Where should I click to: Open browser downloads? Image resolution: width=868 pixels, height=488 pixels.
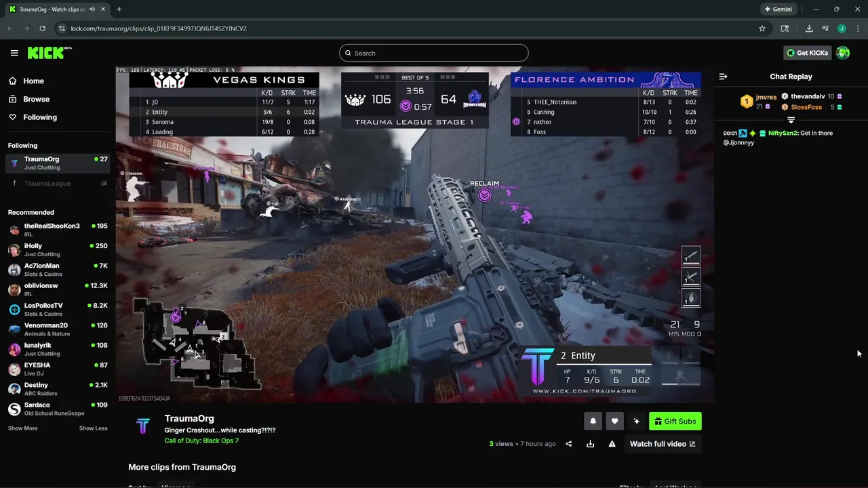point(809,28)
